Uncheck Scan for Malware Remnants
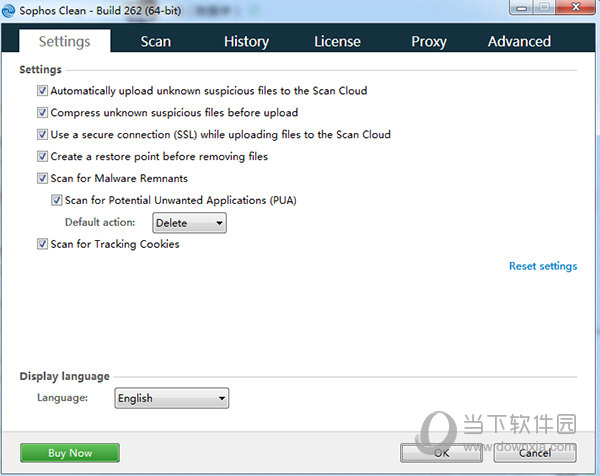The image size is (600, 476). (x=42, y=178)
